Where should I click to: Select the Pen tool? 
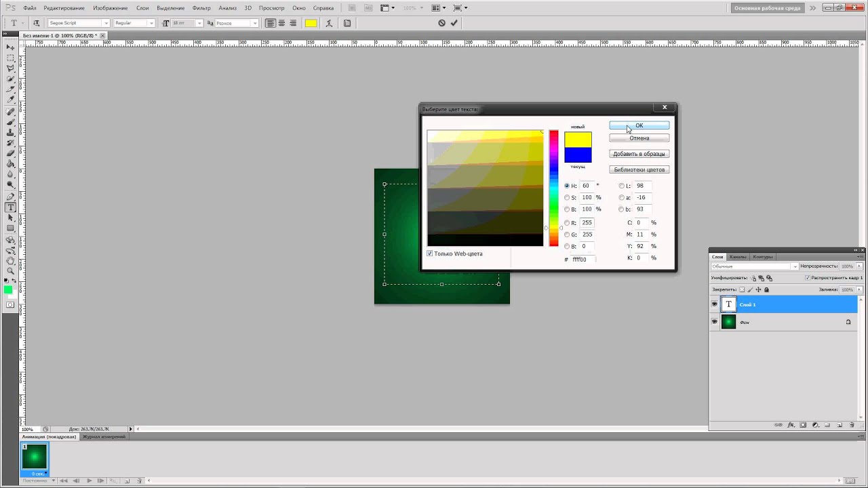[x=11, y=197]
